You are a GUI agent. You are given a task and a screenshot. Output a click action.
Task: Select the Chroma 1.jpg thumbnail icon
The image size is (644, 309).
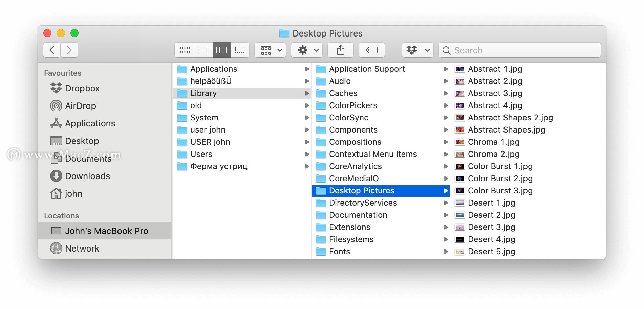coord(460,142)
